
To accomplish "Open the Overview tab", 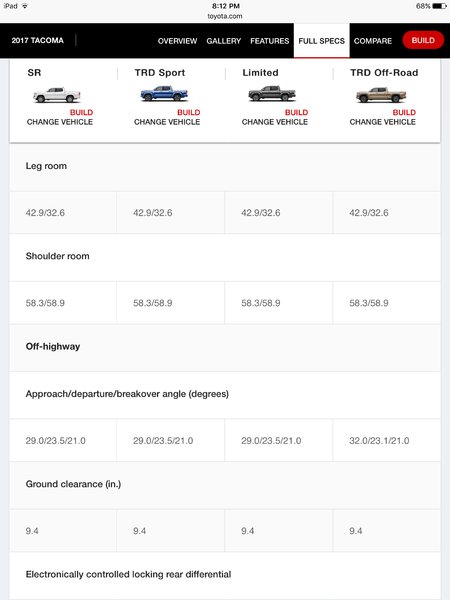I will (x=177, y=41).
